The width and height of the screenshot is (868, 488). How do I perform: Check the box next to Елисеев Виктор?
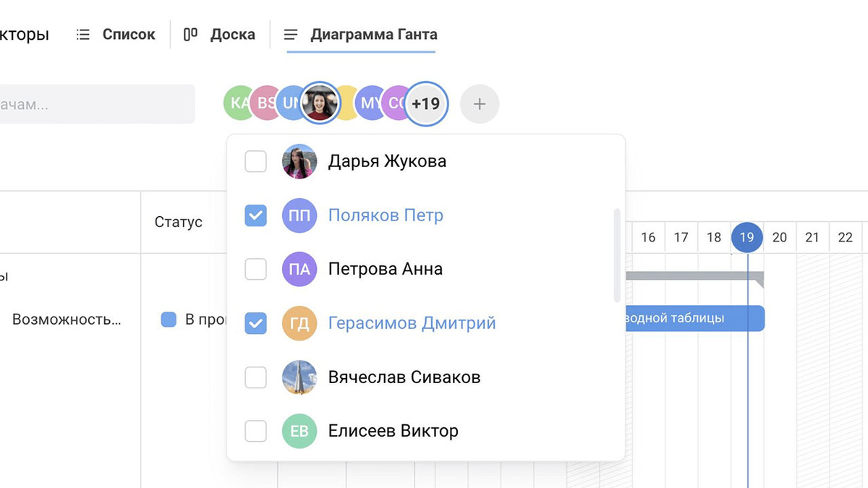click(255, 431)
